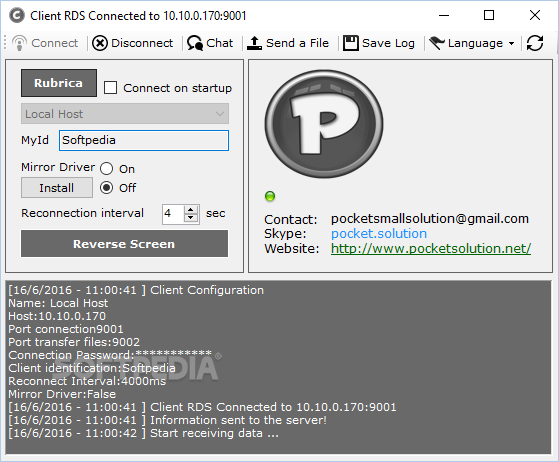This screenshot has width=559, height=462.
Task: Click the pocket.solution Skype link
Action: click(x=379, y=234)
